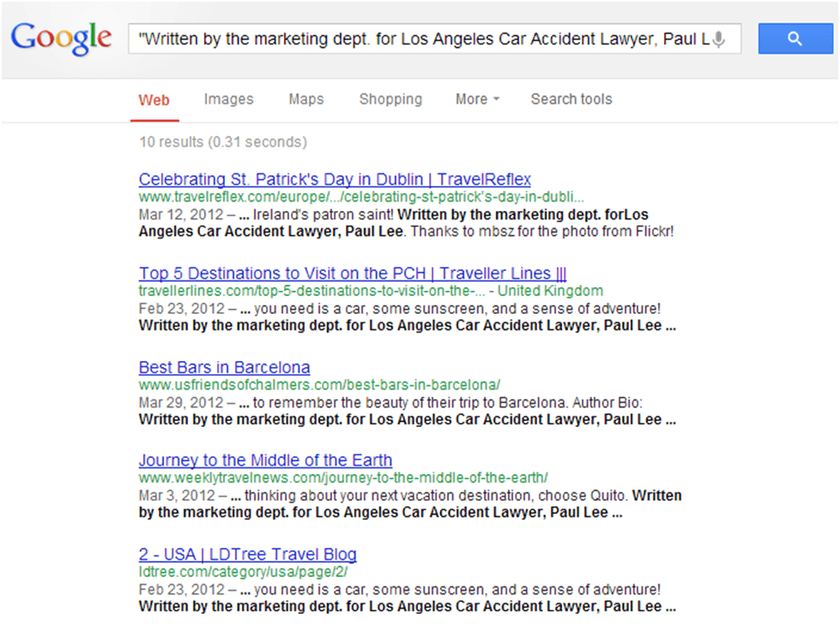Screen dimensions: 840x632
Task: Click "Thanks to mbsz for the photo from Flickr!" text
Action: [x=542, y=232]
